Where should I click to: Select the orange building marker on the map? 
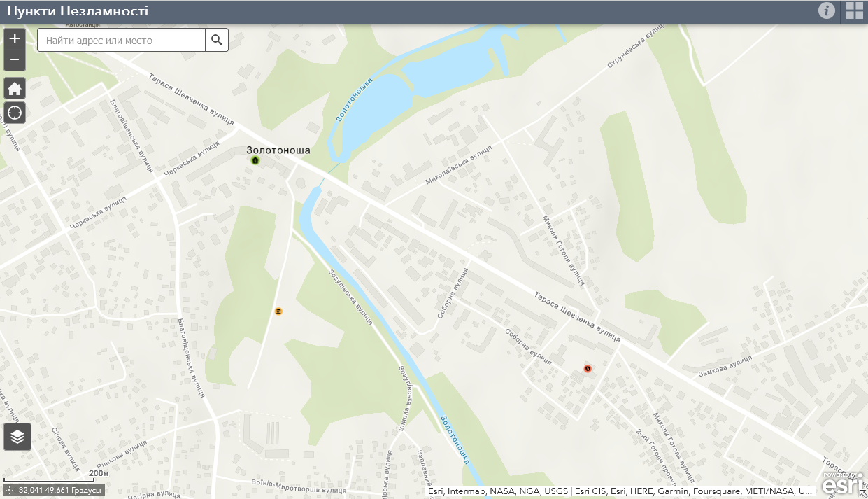278,311
